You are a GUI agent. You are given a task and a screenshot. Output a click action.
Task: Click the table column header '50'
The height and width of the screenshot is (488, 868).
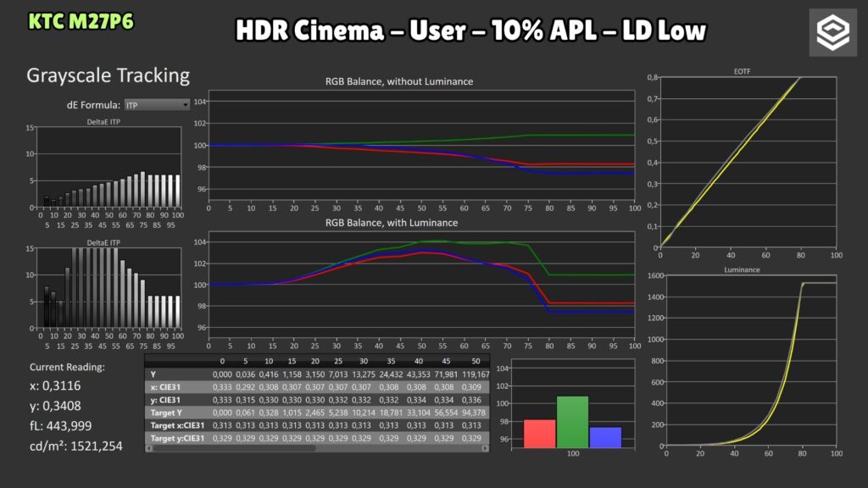click(476, 361)
